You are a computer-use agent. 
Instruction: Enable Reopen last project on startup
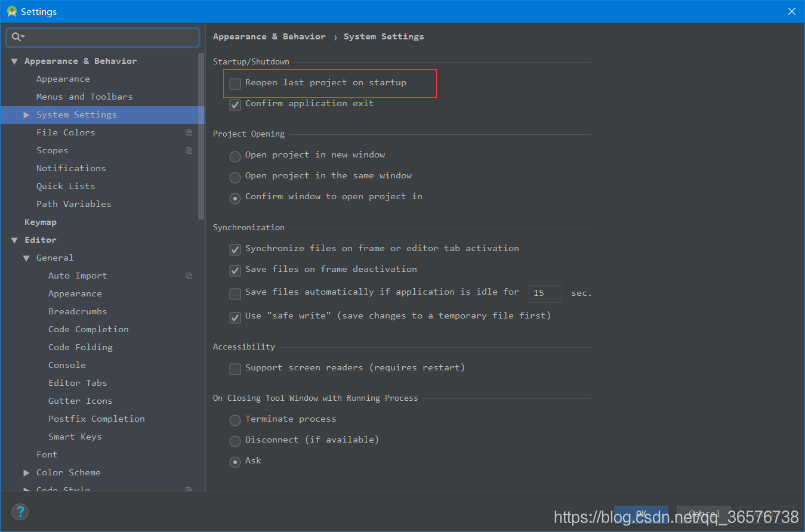point(235,83)
